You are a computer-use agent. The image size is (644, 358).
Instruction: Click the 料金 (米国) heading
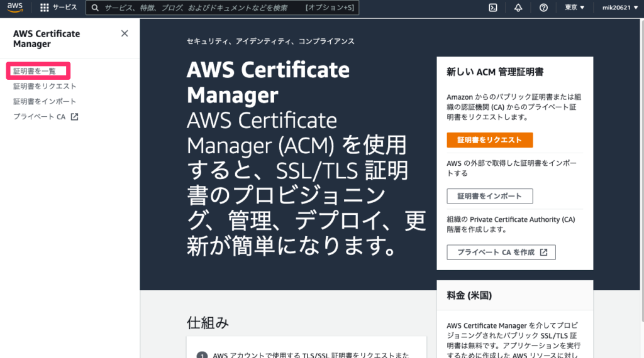[469, 296]
